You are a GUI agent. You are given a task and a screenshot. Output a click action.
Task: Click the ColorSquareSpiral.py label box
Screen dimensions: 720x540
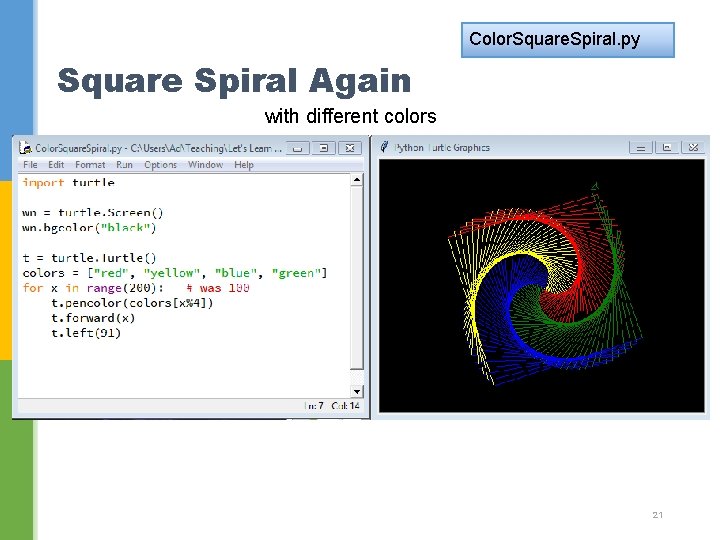tap(568, 40)
